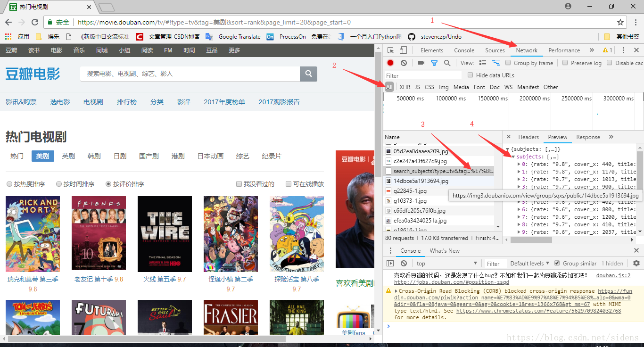The width and height of the screenshot is (644, 347).
Task: Open console drawer three-dot menu
Action: tap(390, 251)
